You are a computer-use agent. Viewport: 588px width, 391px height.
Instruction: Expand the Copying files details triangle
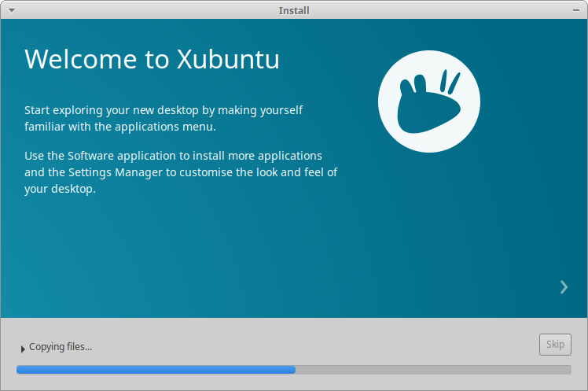(23, 349)
